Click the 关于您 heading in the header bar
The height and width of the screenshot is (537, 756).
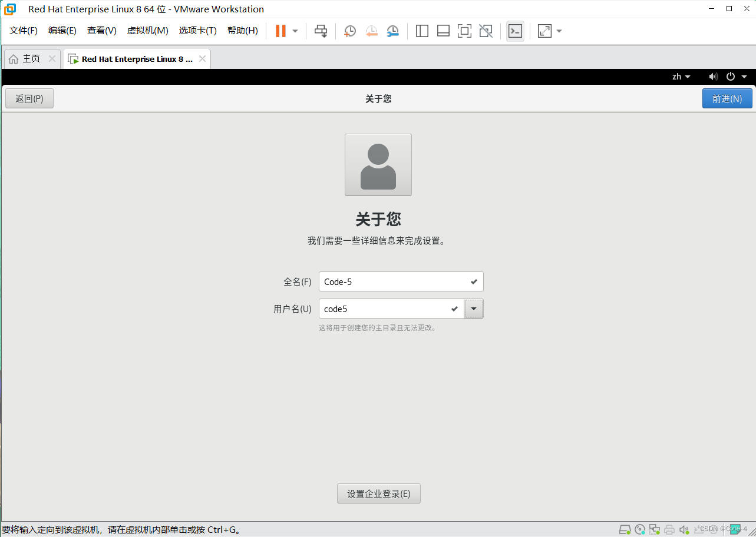(x=378, y=99)
